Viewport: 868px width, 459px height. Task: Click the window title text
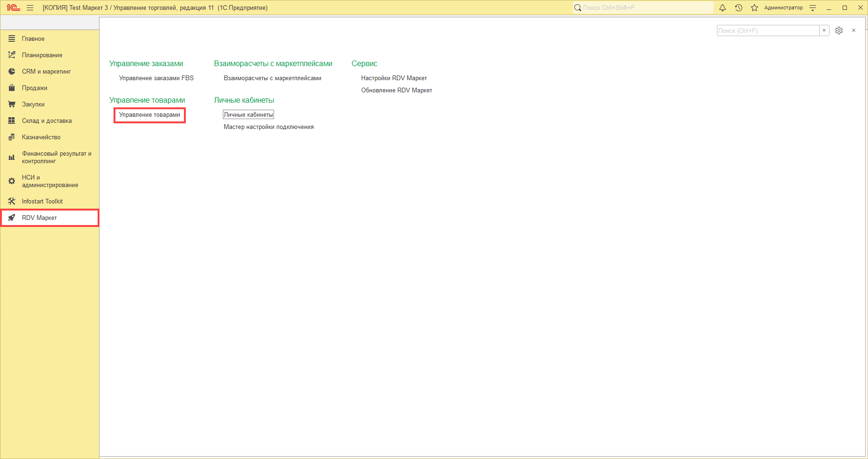click(x=155, y=8)
